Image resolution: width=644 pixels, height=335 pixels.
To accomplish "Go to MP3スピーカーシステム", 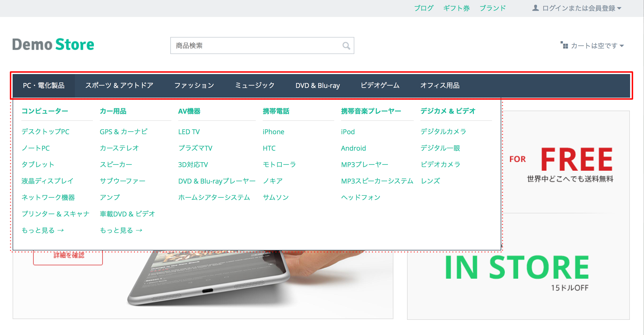I will [x=377, y=181].
